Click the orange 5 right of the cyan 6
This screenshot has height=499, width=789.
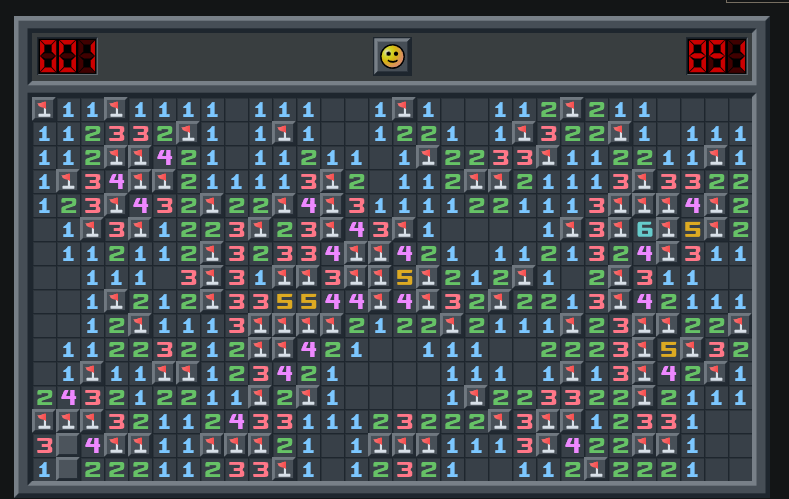tap(692, 230)
